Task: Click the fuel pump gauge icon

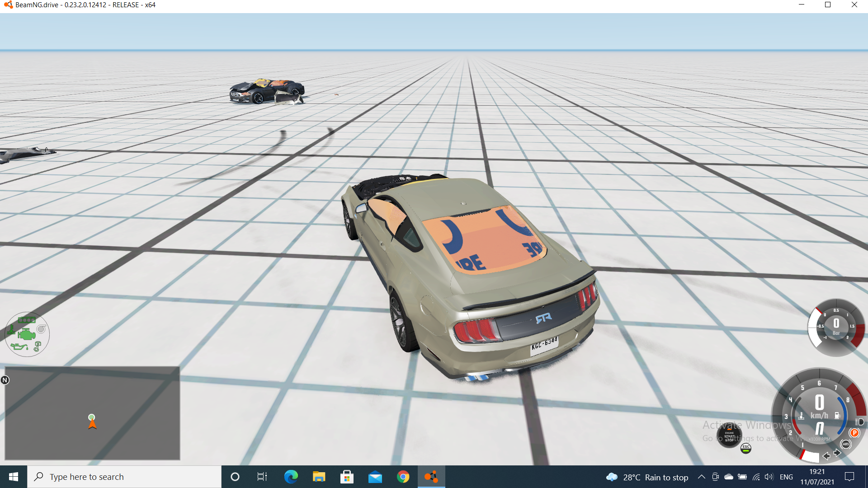Action: (x=837, y=416)
